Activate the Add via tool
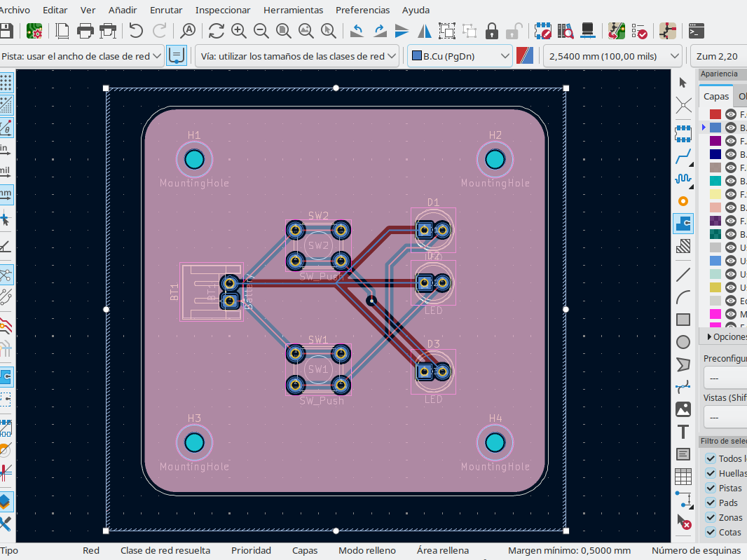Image resolution: width=747 pixels, height=560 pixels. coord(683,201)
